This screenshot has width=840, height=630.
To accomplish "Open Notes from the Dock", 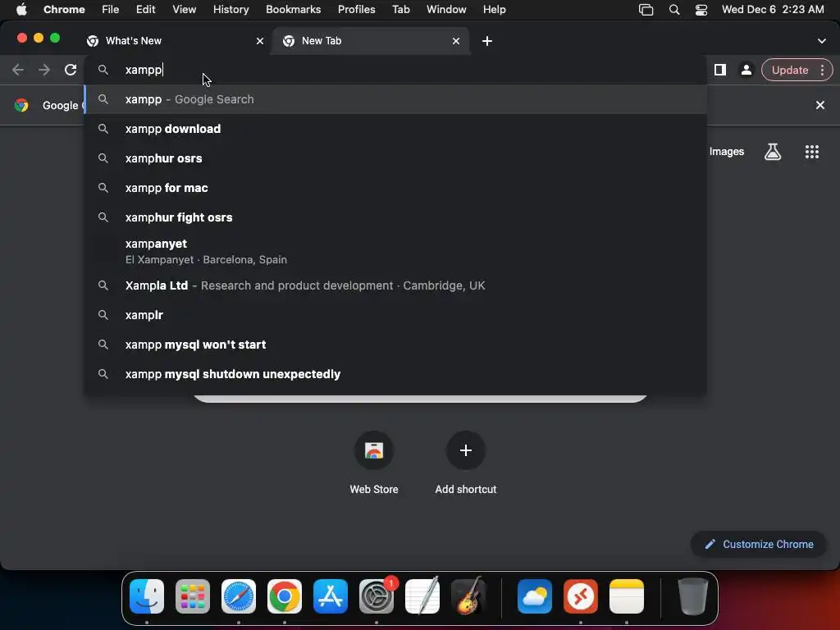I will [x=626, y=596].
